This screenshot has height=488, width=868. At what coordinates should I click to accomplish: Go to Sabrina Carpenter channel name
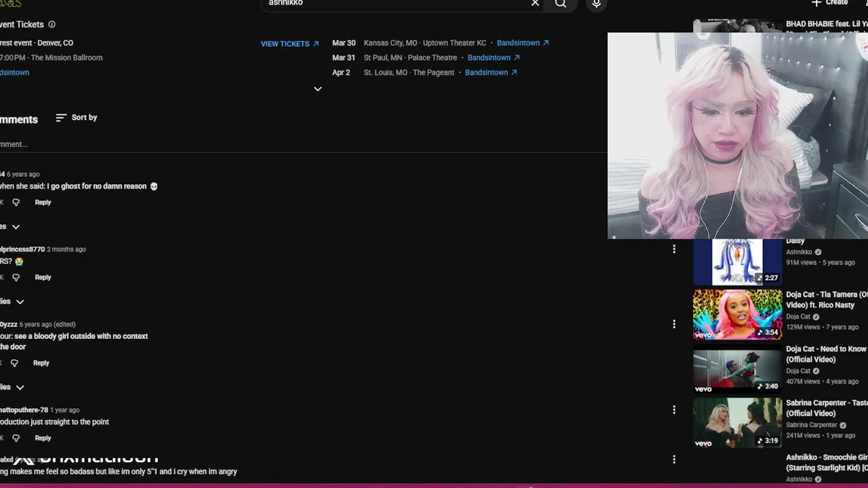coord(811,425)
